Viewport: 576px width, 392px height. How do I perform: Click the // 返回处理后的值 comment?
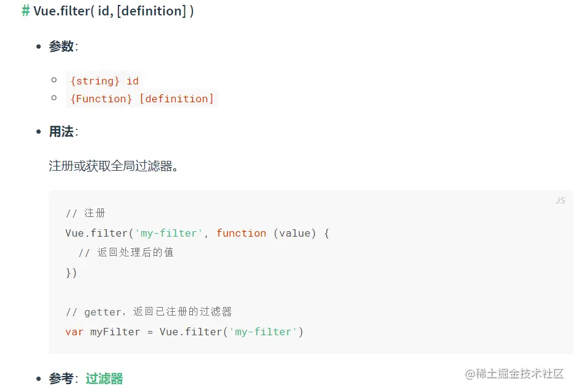tap(126, 253)
